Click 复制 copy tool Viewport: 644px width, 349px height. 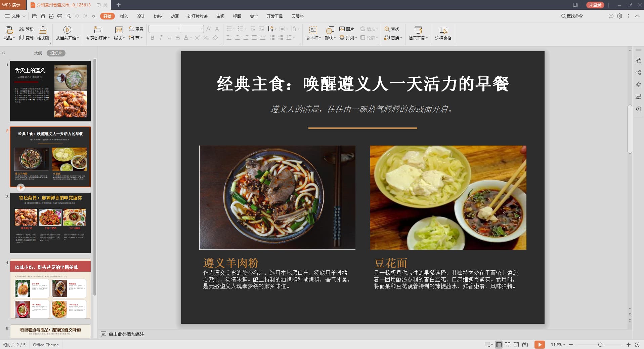pos(26,38)
